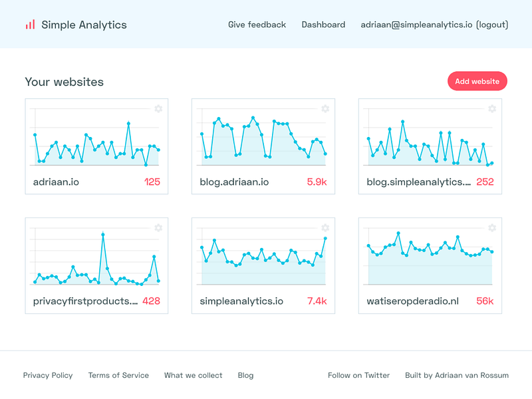Open settings gear on privacyfirstproducts card
This screenshot has height=399, width=532.
tap(158, 227)
